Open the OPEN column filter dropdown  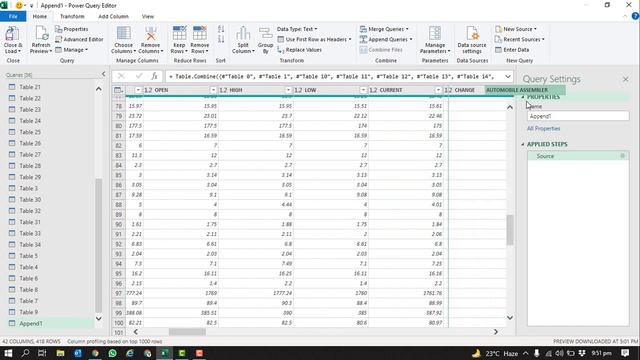(213, 90)
